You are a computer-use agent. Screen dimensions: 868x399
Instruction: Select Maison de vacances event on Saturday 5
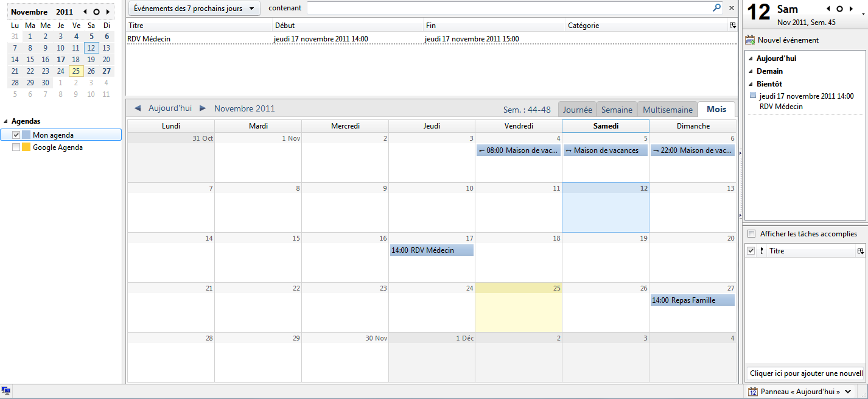pos(606,150)
